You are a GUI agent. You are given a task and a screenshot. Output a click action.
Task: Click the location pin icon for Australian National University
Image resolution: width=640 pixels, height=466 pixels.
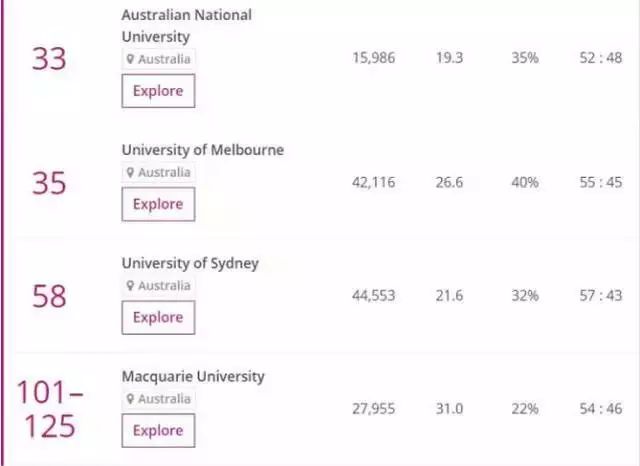click(130, 59)
